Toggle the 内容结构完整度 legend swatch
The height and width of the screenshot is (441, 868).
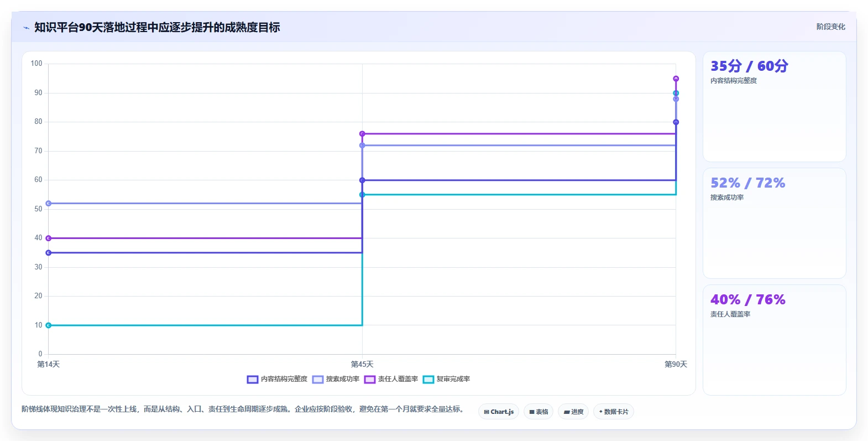coord(253,380)
